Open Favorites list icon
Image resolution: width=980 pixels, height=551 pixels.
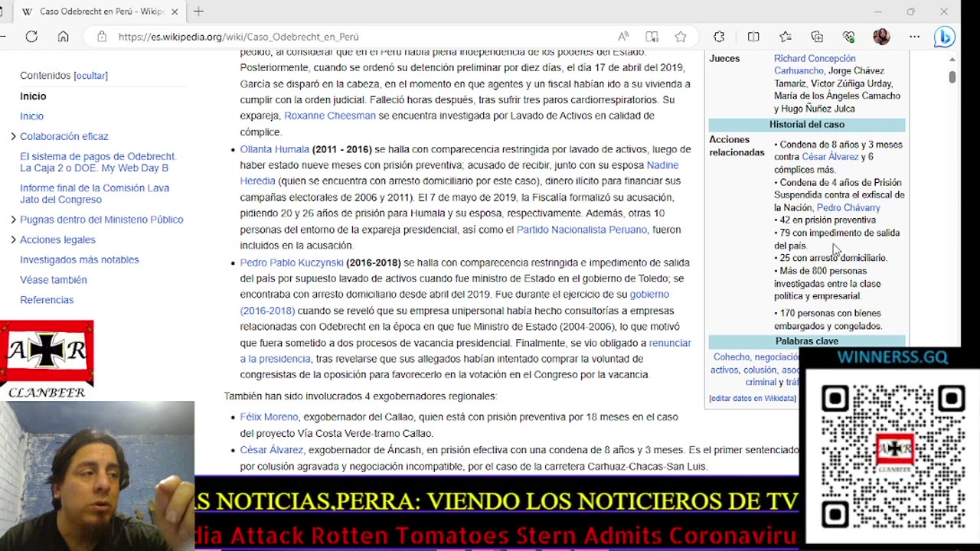786,36
